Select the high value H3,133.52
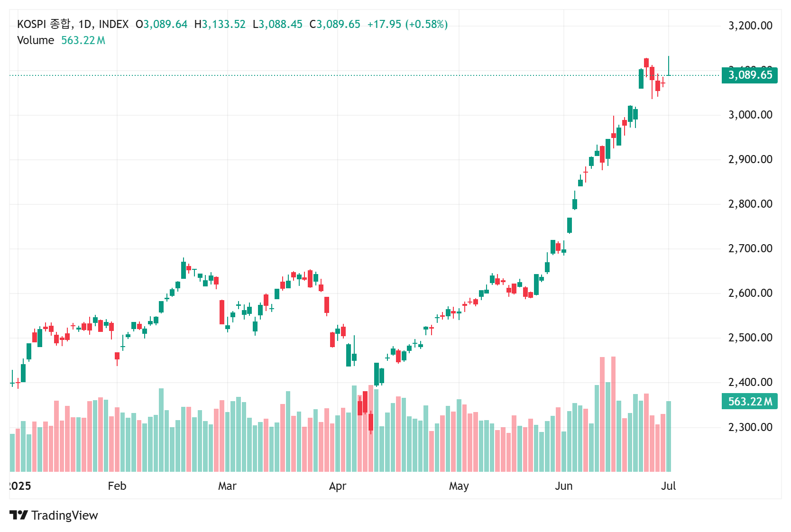 (220, 24)
